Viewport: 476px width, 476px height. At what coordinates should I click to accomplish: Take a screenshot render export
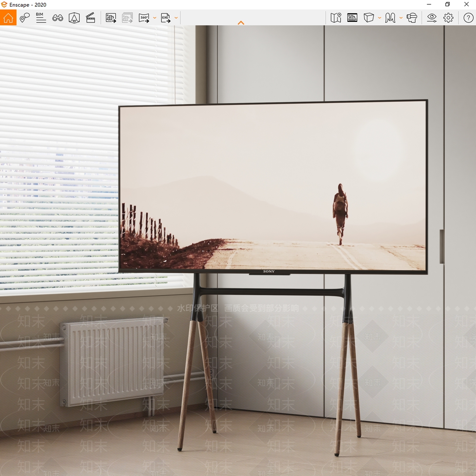[111, 18]
